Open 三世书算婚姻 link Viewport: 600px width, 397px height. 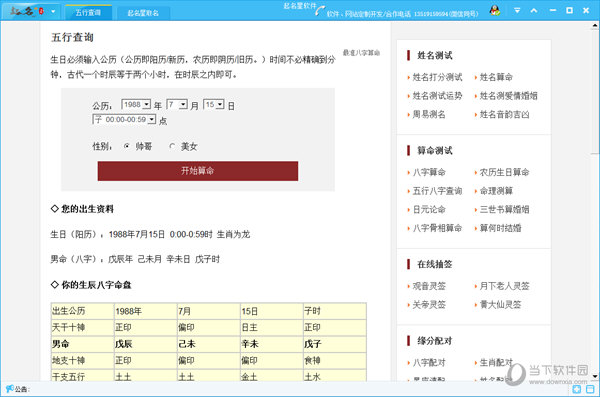pos(504,209)
